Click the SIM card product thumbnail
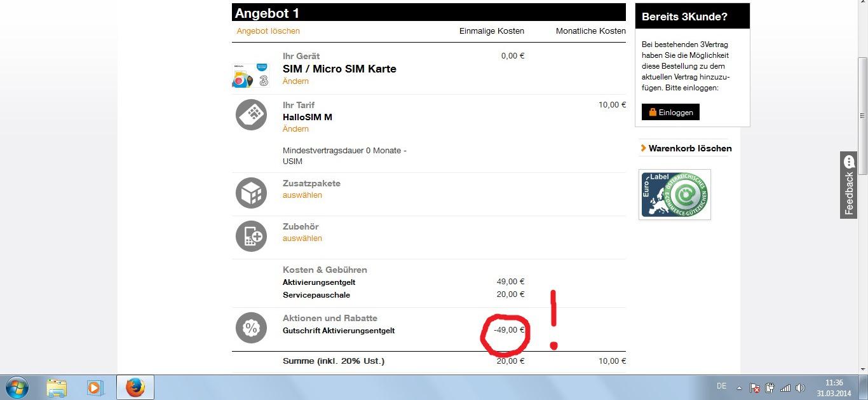Screen dimensions: 868x400 coord(250,75)
